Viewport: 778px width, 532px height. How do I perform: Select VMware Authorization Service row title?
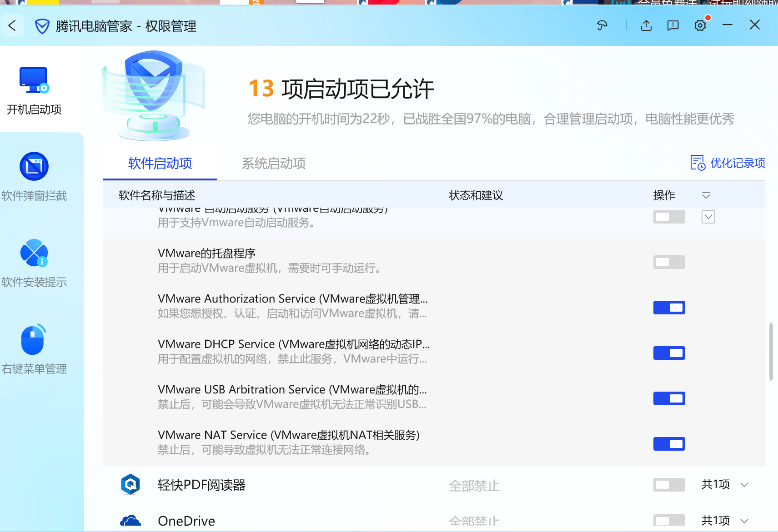tap(293, 298)
